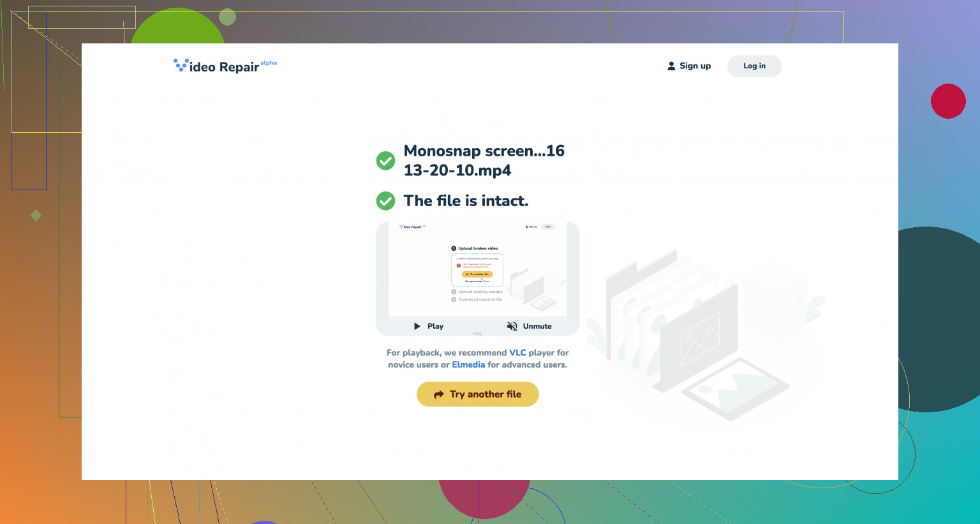Screen dimensions: 980x524
Task: Click the alpha superscript label
Action: click(269, 63)
